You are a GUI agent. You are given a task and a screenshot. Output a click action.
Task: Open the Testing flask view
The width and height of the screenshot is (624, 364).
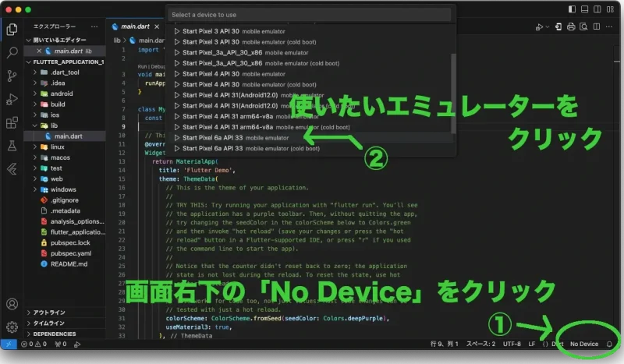[12, 146]
